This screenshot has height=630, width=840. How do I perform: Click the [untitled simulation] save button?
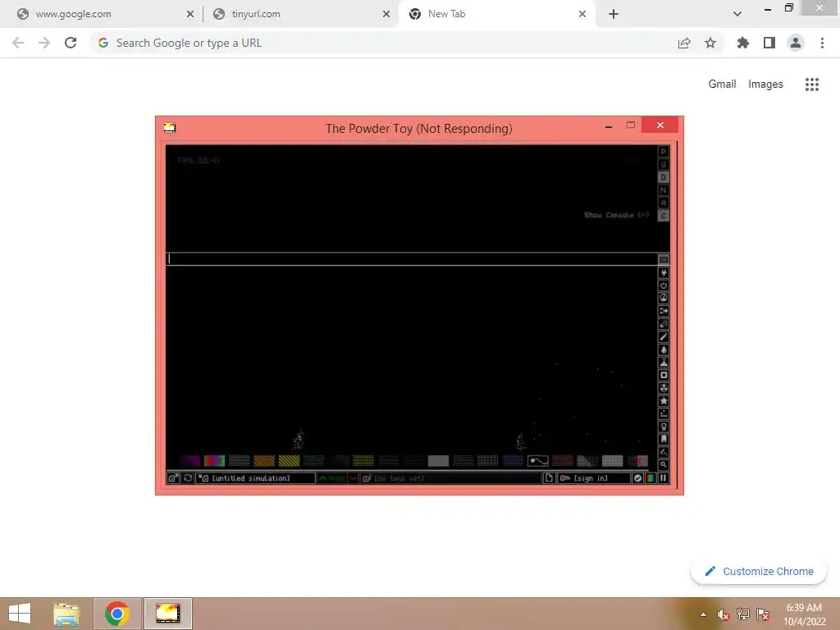click(x=256, y=478)
